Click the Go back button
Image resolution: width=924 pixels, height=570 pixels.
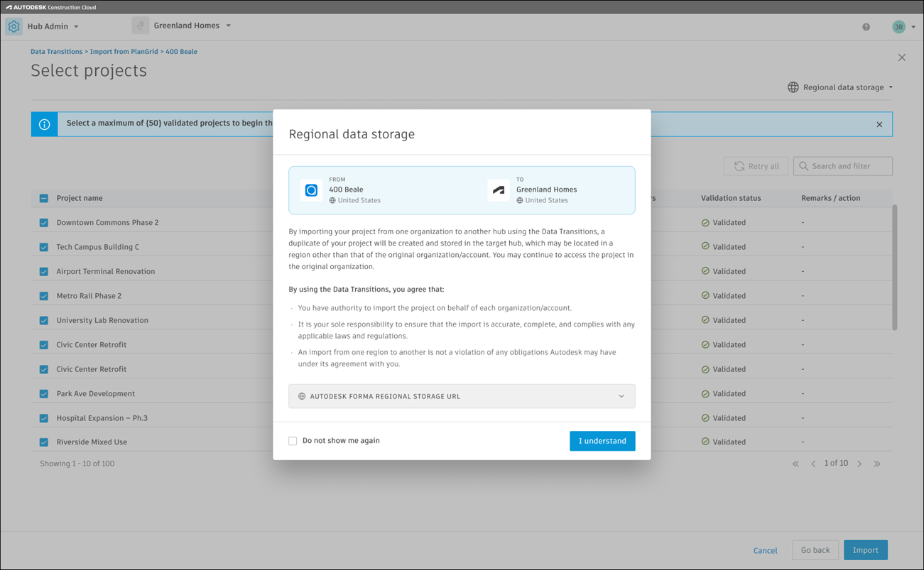pos(815,550)
